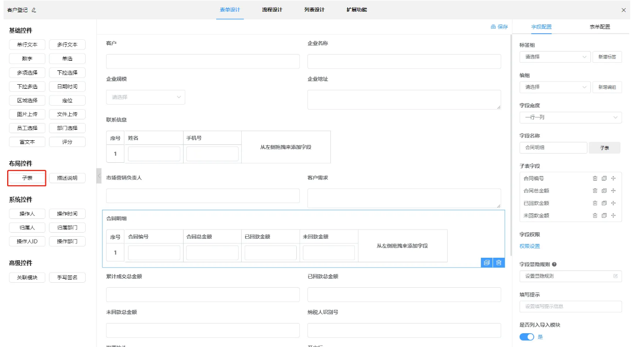
Task: Copy the 合同总金额 subtable field
Action: pyautogui.click(x=604, y=191)
